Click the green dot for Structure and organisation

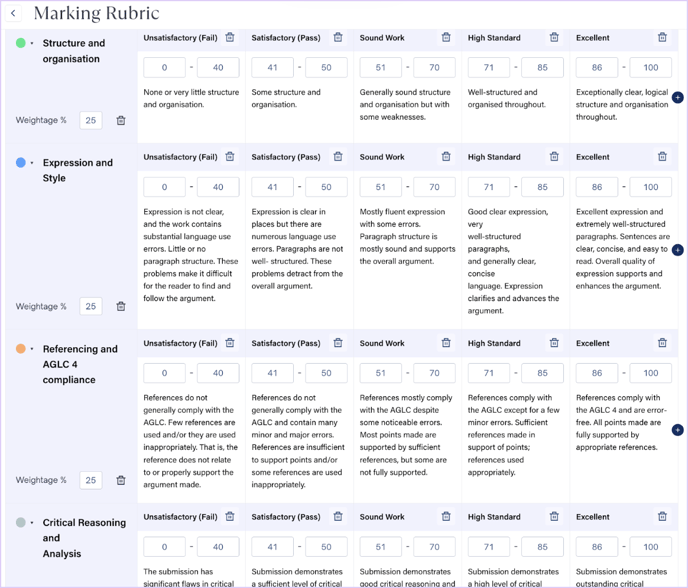tap(21, 43)
